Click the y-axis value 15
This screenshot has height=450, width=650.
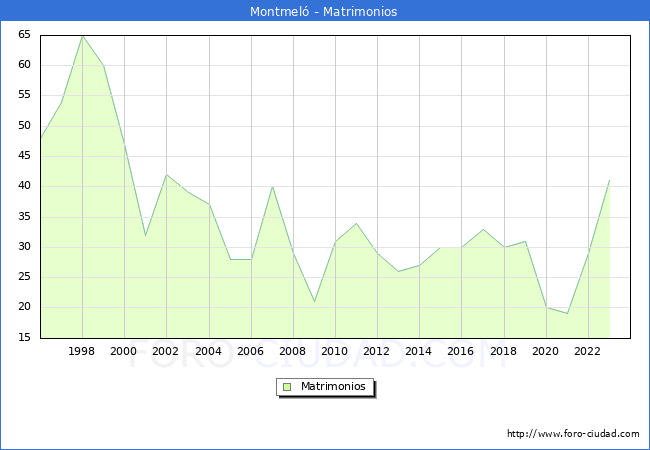pyautogui.click(x=24, y=337)
